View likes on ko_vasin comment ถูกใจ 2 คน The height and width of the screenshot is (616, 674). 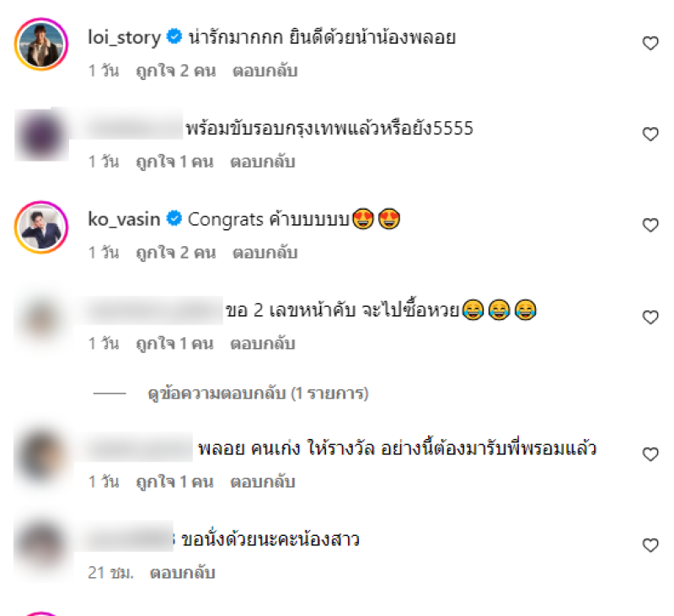pos(176,252)
